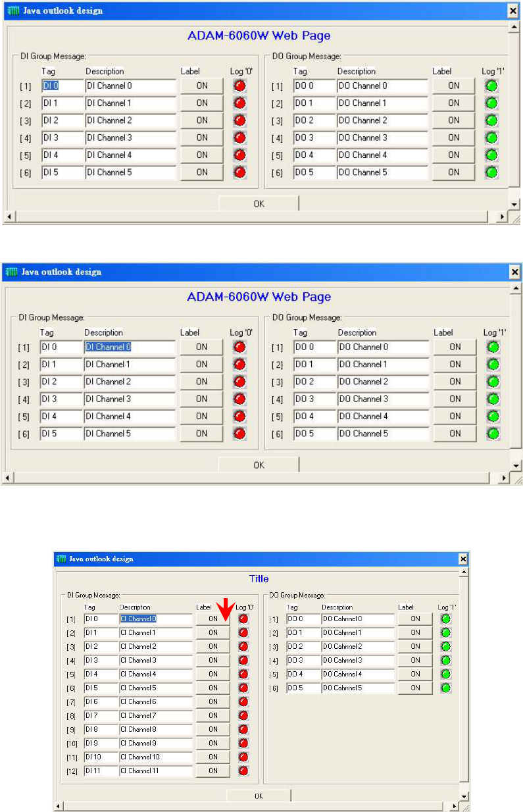Click highlighted 'DI Channel 0' field in middle window
The width and height of the screenshot is (523, 812).
point(130,347)
